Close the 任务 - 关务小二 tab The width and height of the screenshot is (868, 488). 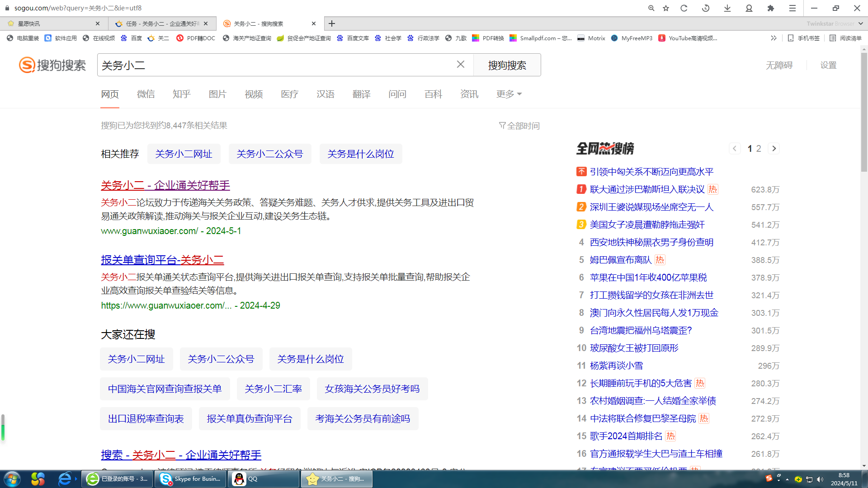click(x=206, y=23)
